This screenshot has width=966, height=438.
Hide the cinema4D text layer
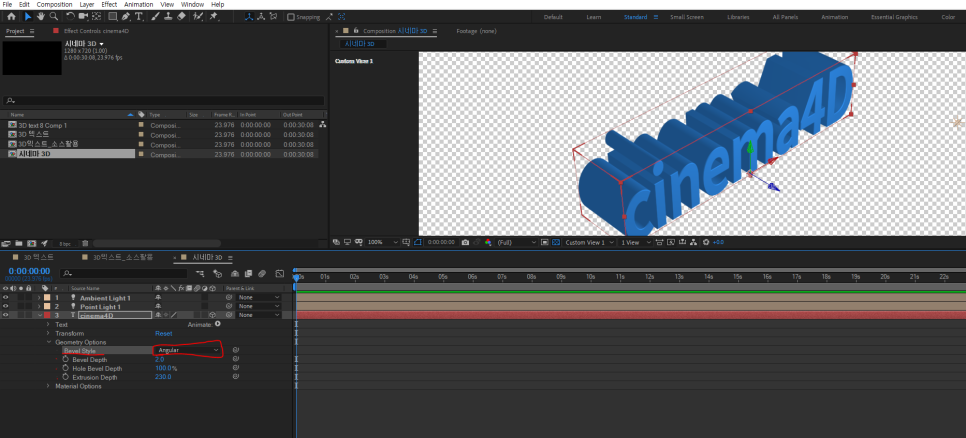click(6, 315)
